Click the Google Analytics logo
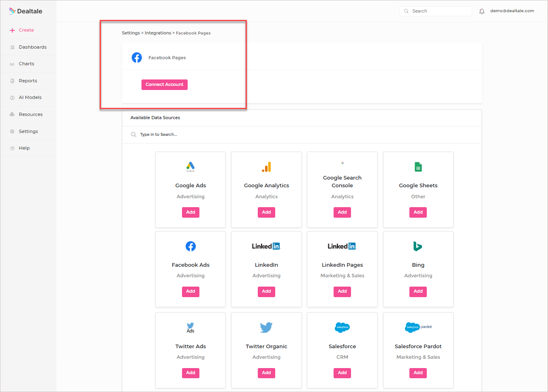This screenshot has width=548, height=392. click(x=266, y=167)
